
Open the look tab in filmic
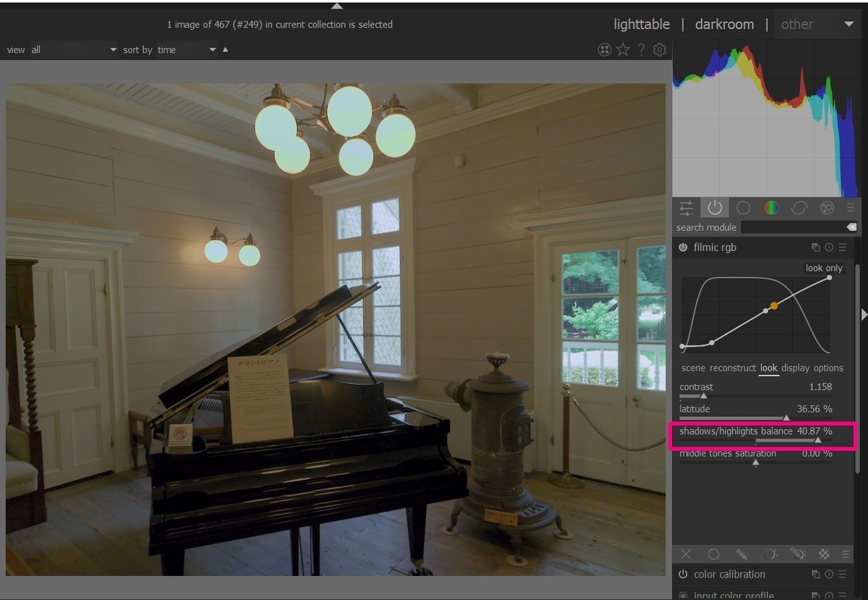pos(768,368)
